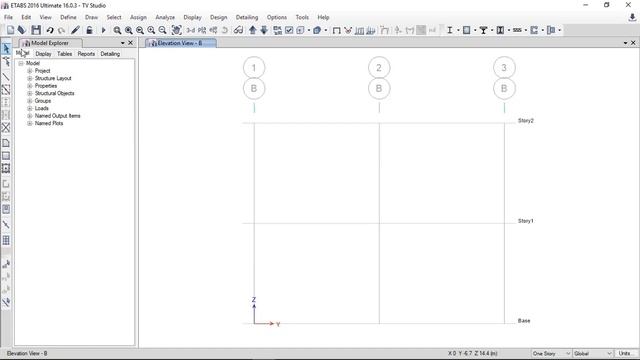Screen dimensions: 640x360
Task: Open Set Display Options checkmark icon
Action: (289, 30)
